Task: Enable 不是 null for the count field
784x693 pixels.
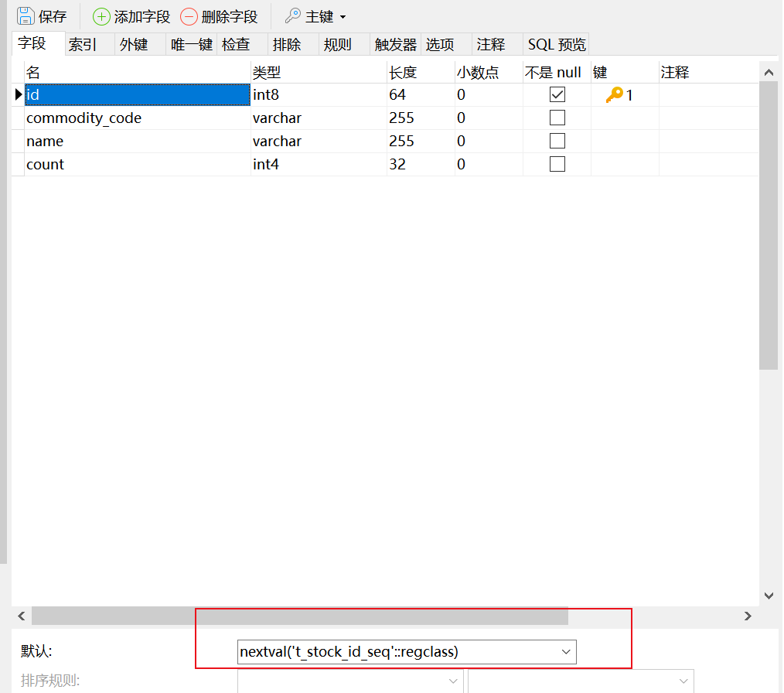Action: (x=557, y=163)
